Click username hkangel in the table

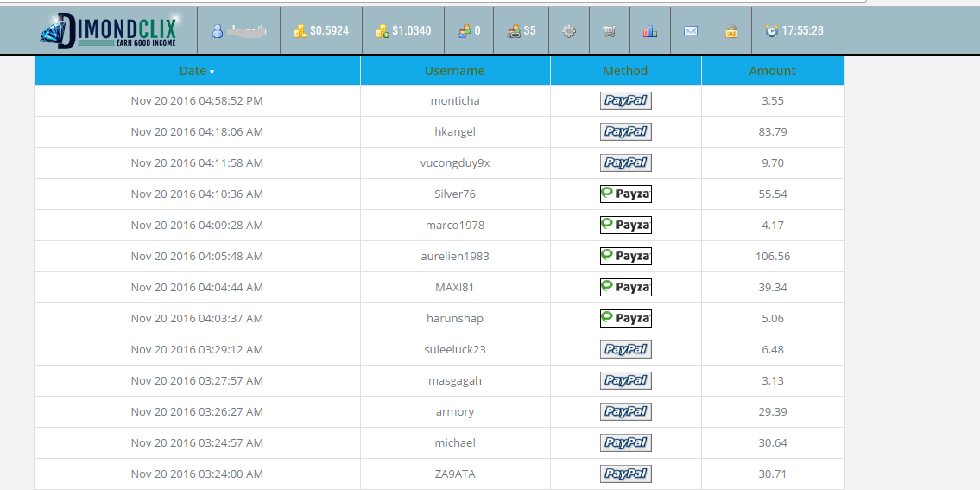tap(455, 132)
